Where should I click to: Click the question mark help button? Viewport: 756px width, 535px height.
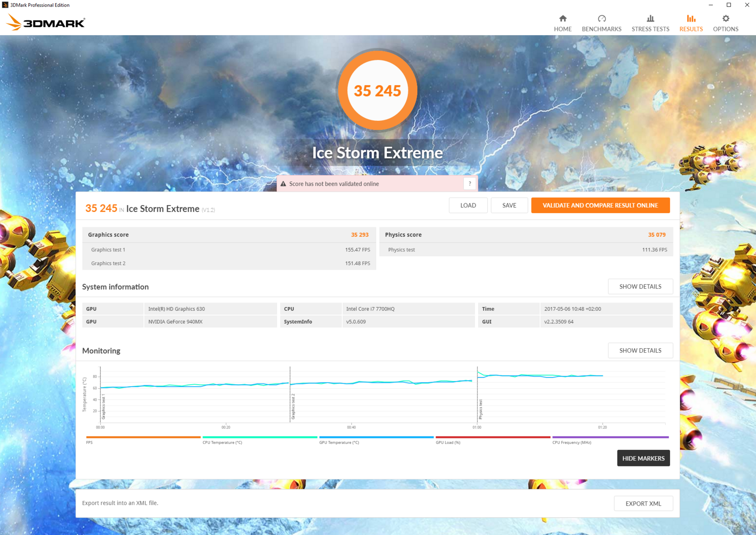[470, 184]
